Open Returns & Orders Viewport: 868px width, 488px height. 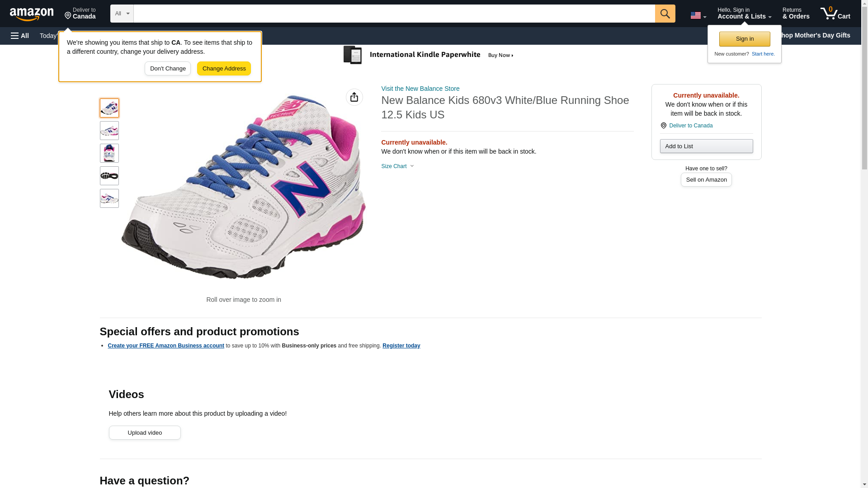796,14
